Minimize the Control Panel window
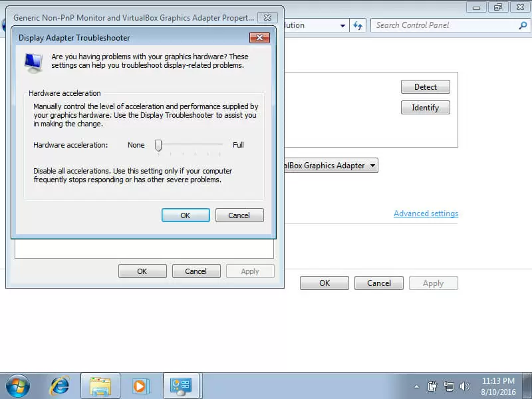The image size is (532, 399). click(x=476, y=7)
